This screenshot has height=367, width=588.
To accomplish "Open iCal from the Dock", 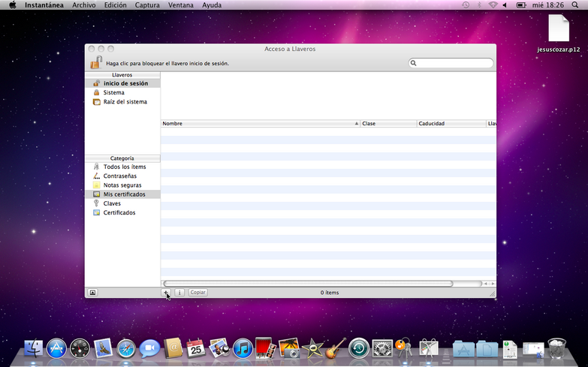I will (196, 348).
